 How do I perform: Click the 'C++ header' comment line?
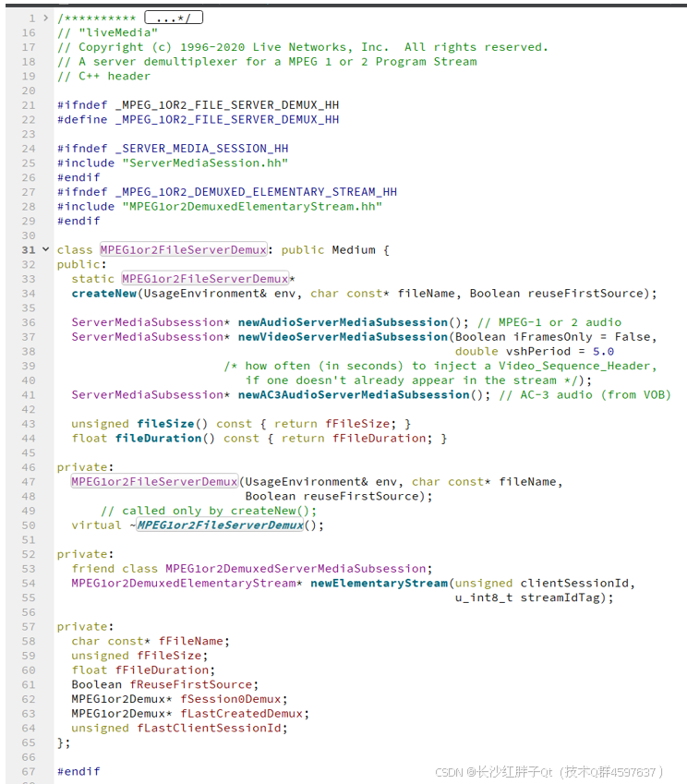[103, 76]
